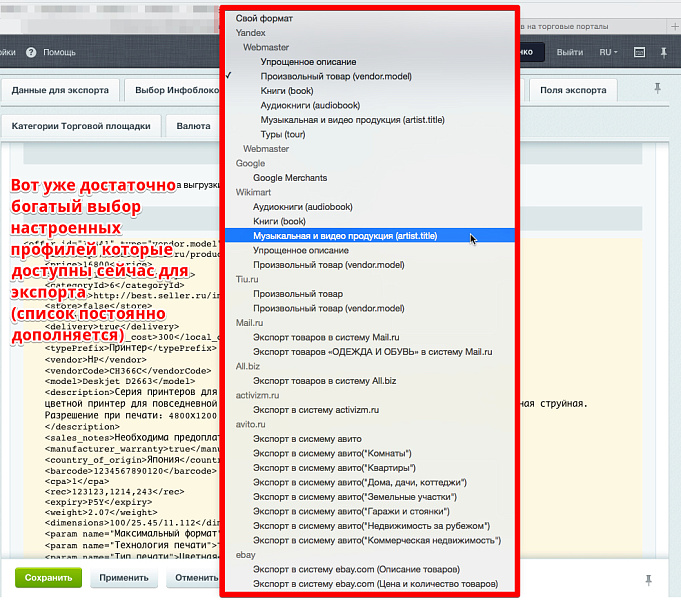Image resolution: width=681 pixels, height=600 pixels.
Task: Click the pin icon beside Поля экспорта tab
Action: click(657, 89)
